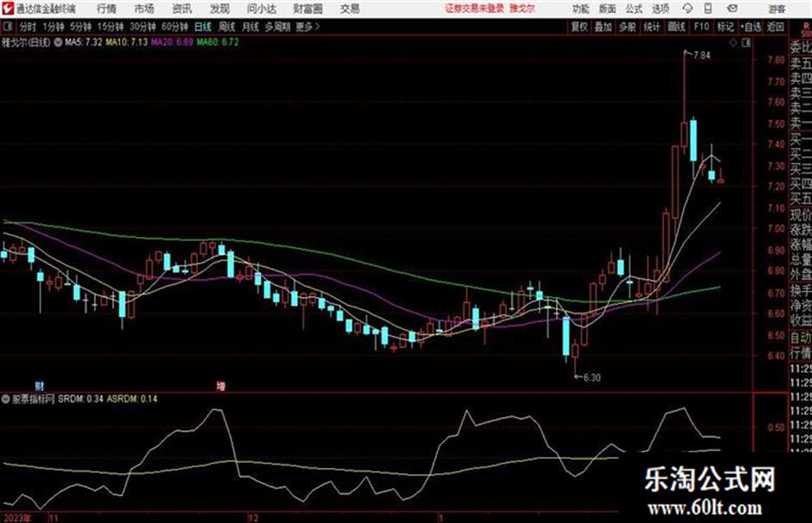The image size is (812, 523).
Task: Click the 复权 toolbar button
Action: click(x=579, y=27)
